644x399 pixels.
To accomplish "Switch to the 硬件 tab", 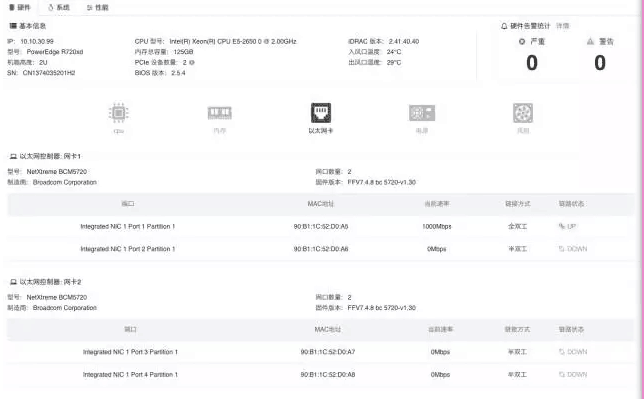I will pos(20,7).
